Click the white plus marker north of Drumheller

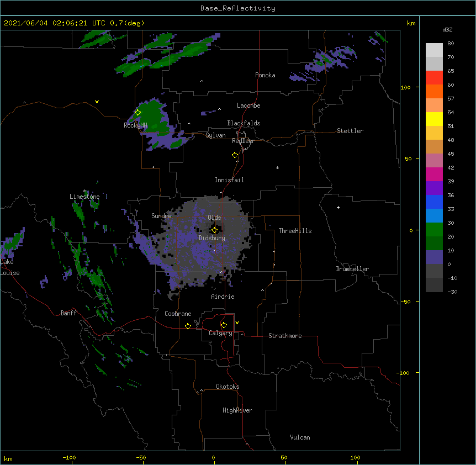click(338, 207)
